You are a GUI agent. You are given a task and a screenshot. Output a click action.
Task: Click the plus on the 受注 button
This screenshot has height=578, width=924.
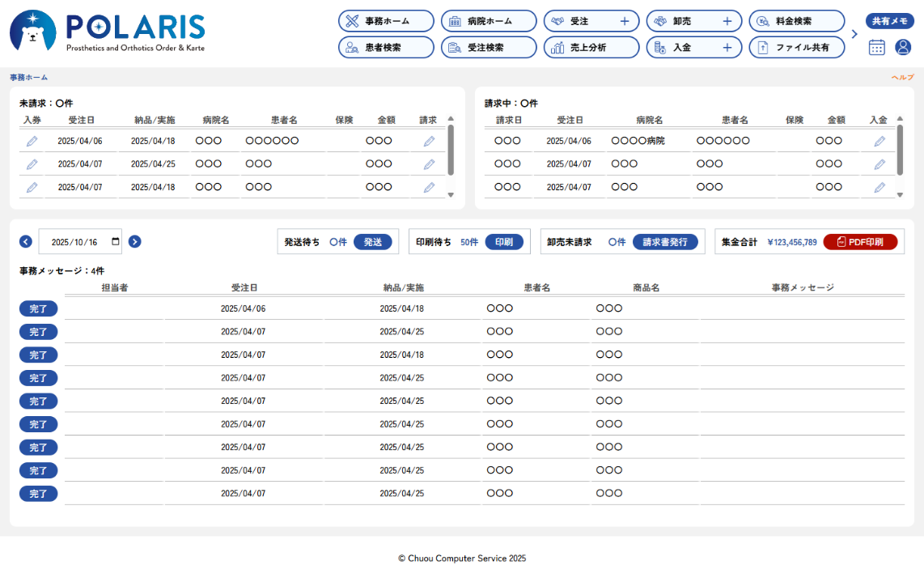click(625, 21)
